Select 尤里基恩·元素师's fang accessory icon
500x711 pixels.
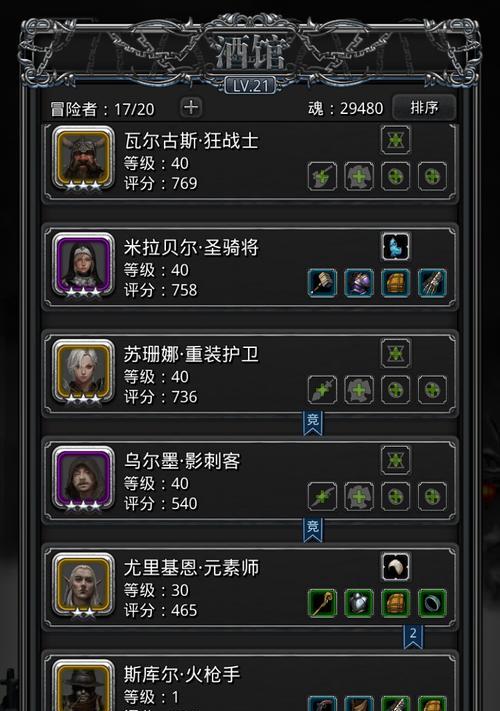tap(396, 566)
